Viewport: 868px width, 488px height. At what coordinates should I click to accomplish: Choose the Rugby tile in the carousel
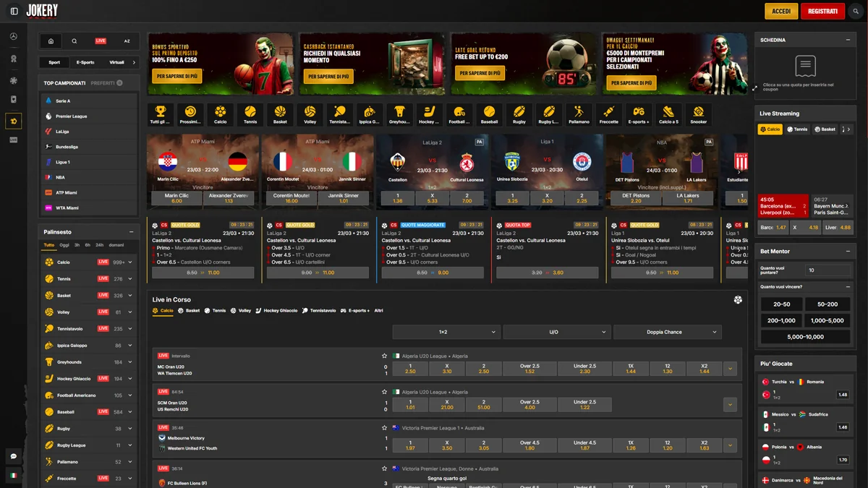click(519, 114)
